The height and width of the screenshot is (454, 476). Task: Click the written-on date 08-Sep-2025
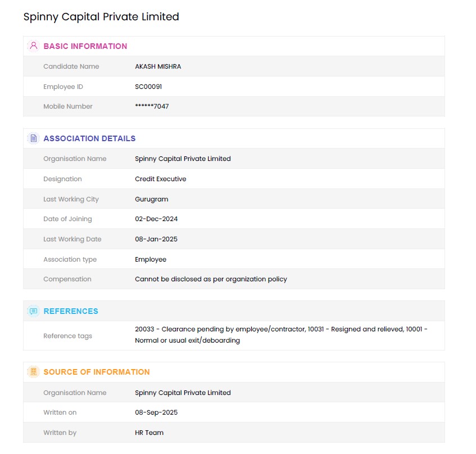coord(156,412)
